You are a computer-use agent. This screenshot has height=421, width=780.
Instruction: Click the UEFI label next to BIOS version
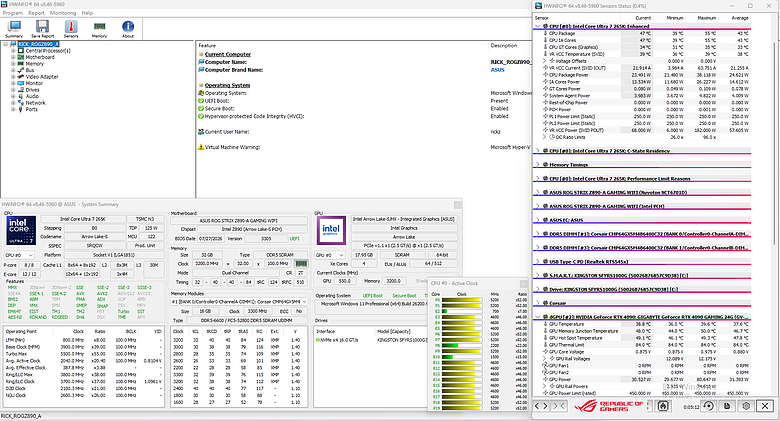(x=294, y=239)
